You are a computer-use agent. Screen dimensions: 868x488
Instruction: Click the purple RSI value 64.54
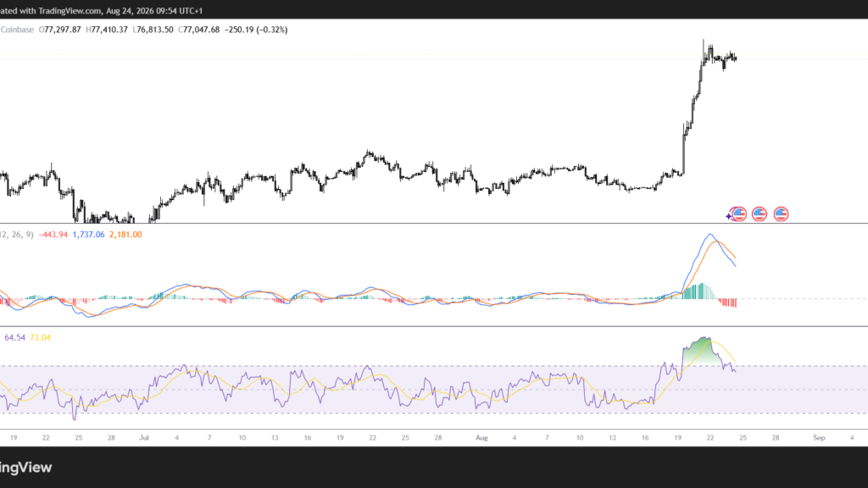tap(15, 337)
